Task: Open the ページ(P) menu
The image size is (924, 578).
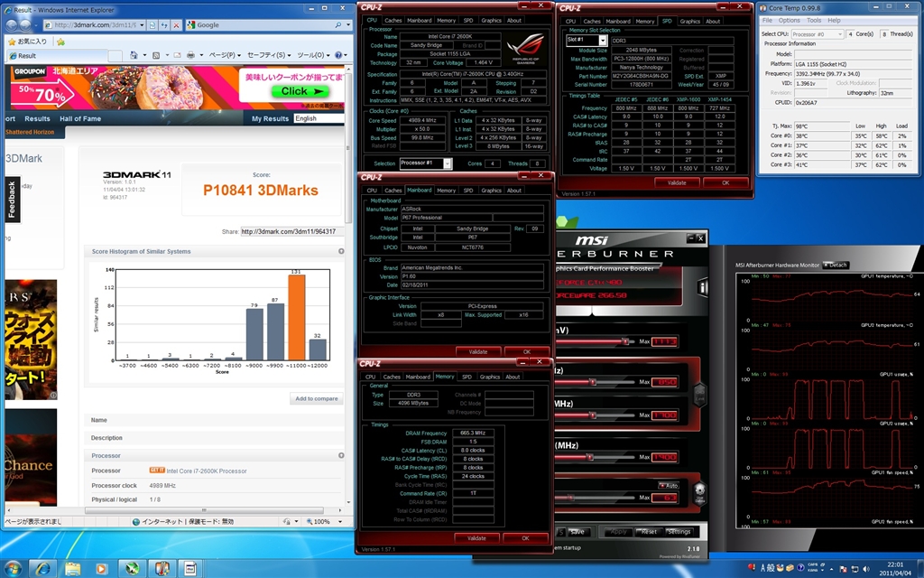Action: click(x=225, y=55)
